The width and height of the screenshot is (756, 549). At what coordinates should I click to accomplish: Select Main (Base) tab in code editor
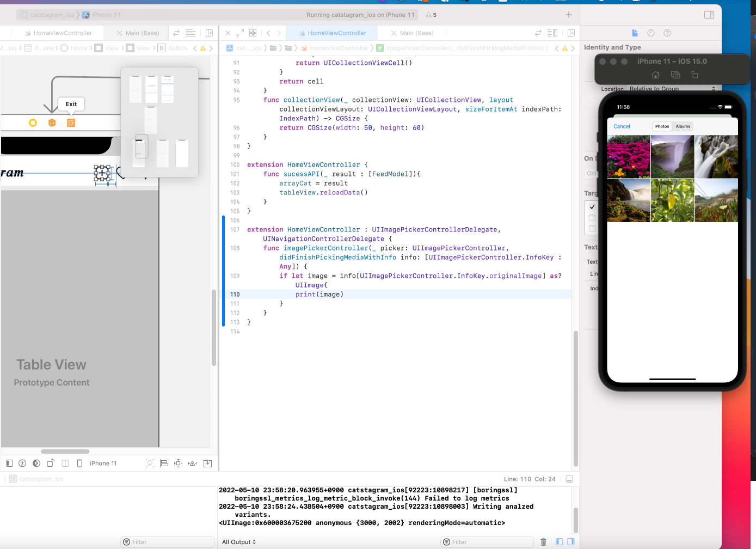coord(413,33)
